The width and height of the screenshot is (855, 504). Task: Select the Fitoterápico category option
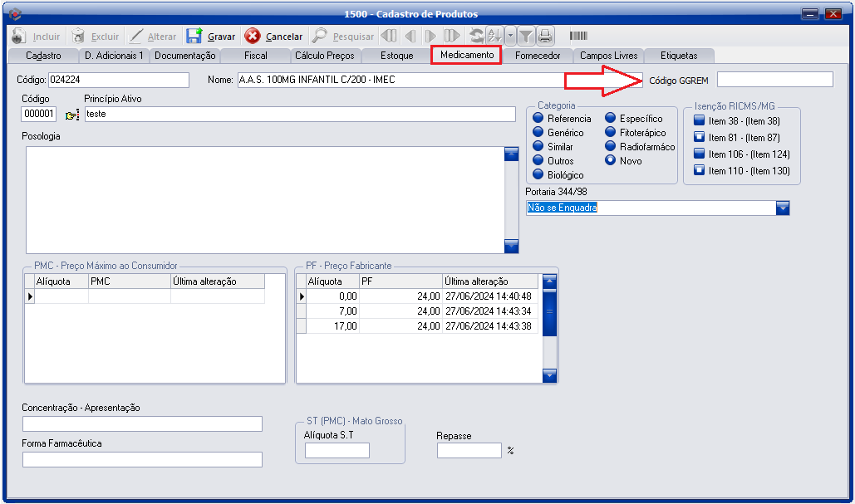tap(611, 133)
